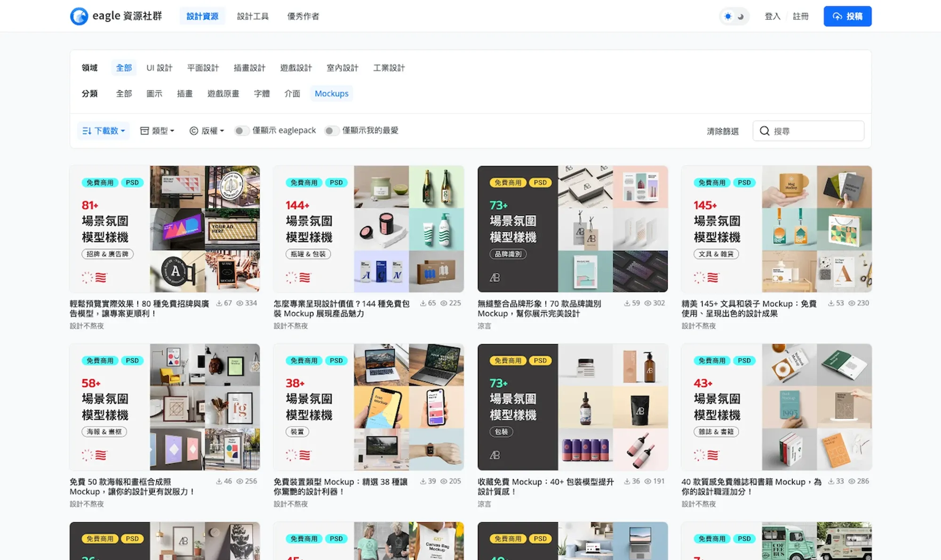Click views eye icon showing 225

click(x=444, y=303)
